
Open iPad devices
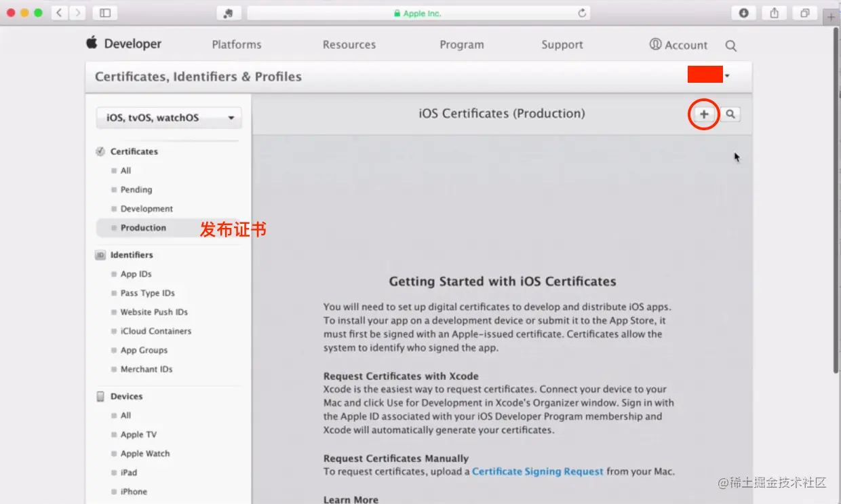[x=128, y=472]
